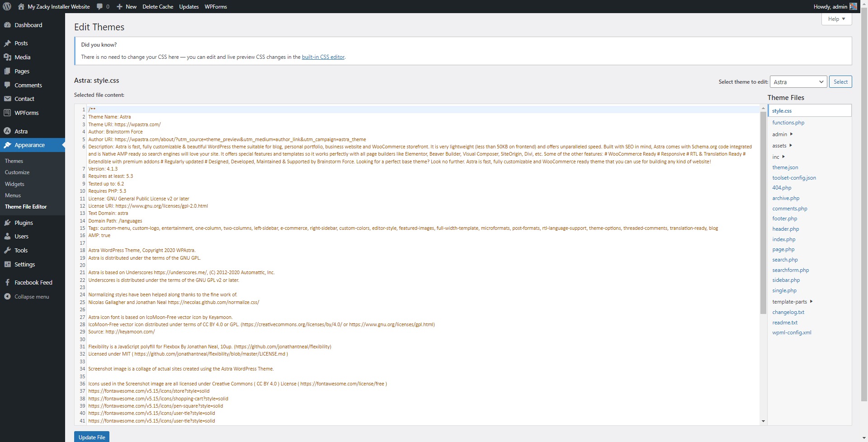
Task: Click the WordPress logo in admin bar
Action: click(x=7, y=6)
